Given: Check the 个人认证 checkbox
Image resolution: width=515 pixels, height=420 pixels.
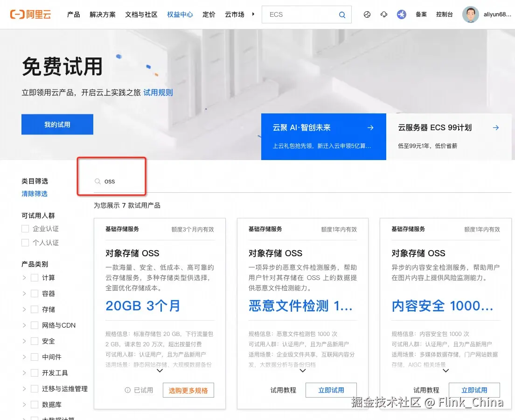Looking at the screenshot, I should [25, 243].
